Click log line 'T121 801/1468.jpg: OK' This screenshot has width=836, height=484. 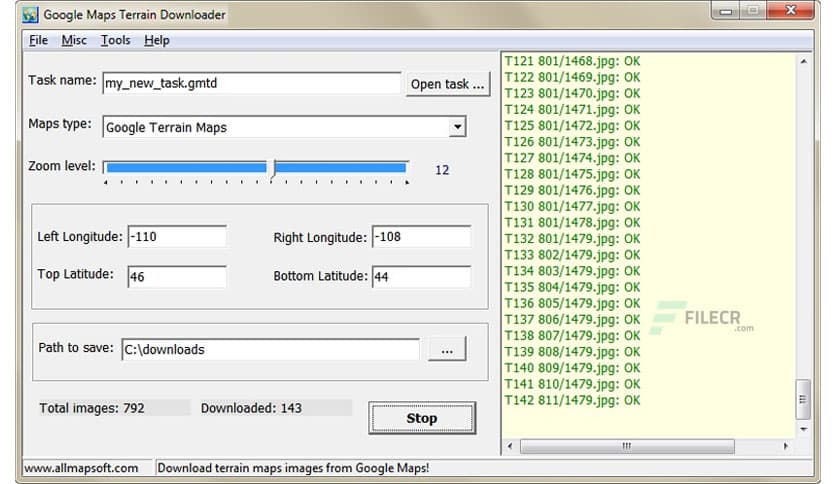[x=572, y=61]
